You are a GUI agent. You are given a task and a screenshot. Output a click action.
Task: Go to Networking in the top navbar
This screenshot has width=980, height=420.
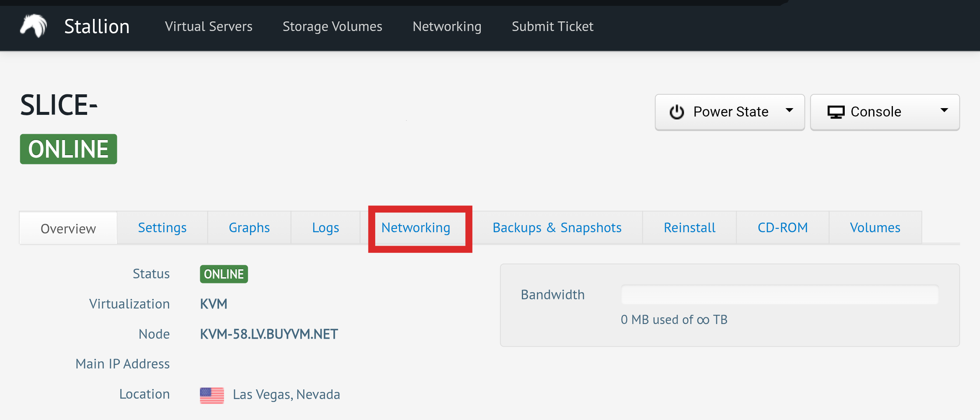[447, 26]
